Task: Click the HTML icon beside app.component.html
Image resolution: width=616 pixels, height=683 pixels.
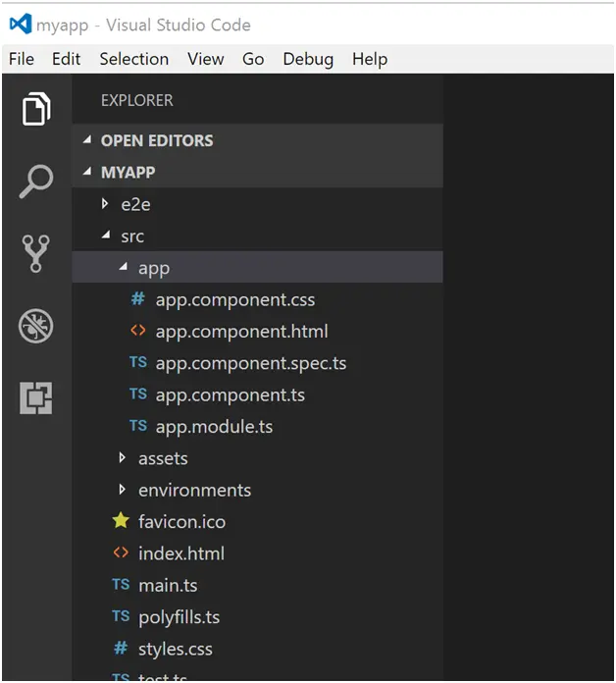Action: pos(138,331)
